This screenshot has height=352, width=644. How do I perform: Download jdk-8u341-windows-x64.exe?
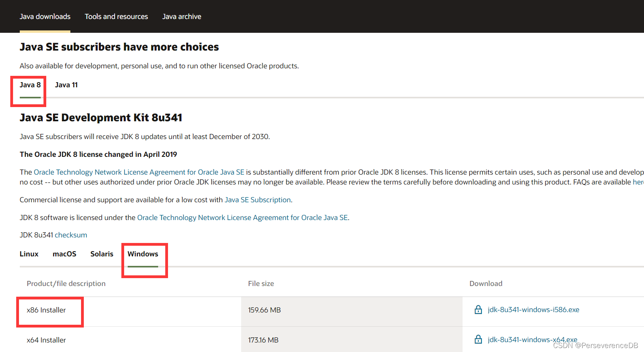[533, 340]
